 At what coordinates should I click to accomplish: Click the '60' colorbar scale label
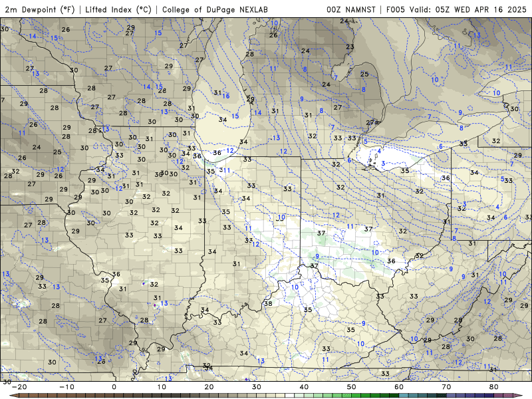[399, 387]
